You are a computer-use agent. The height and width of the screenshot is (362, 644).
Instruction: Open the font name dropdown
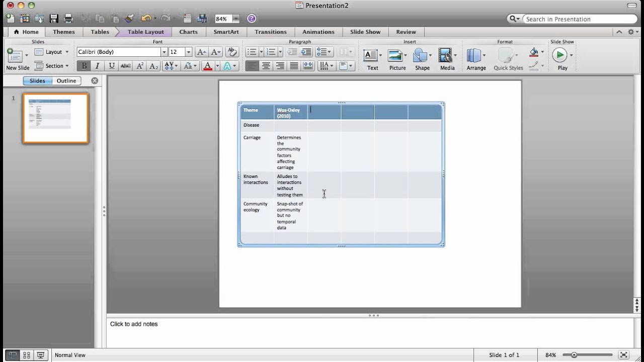pos(164,52)
